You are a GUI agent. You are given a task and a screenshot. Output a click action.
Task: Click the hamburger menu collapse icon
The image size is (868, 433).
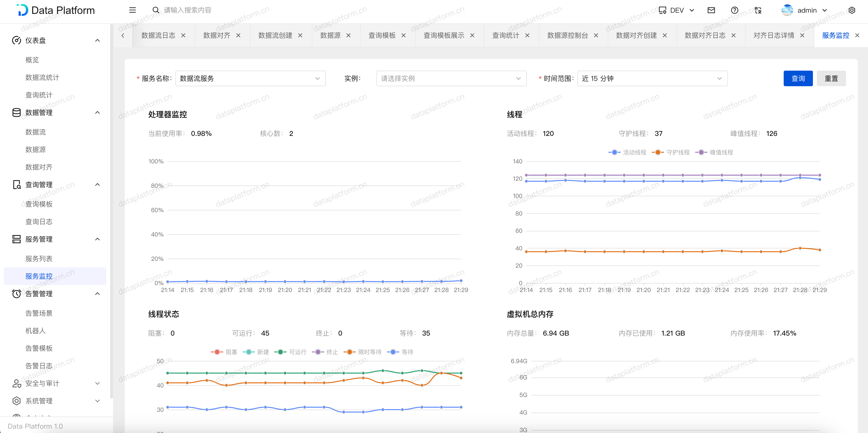click(x=132, y=10)
